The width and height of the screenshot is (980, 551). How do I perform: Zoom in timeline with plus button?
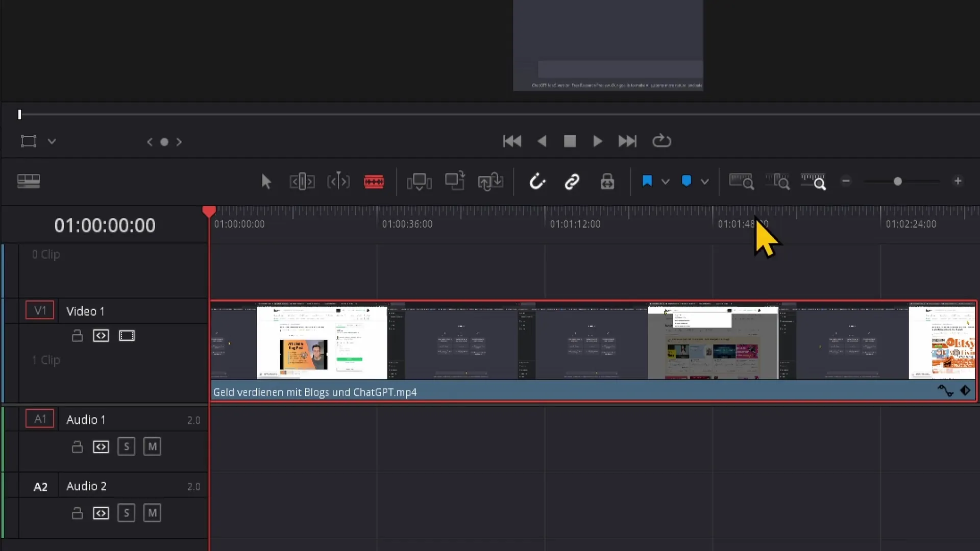(x=958, y=181)
